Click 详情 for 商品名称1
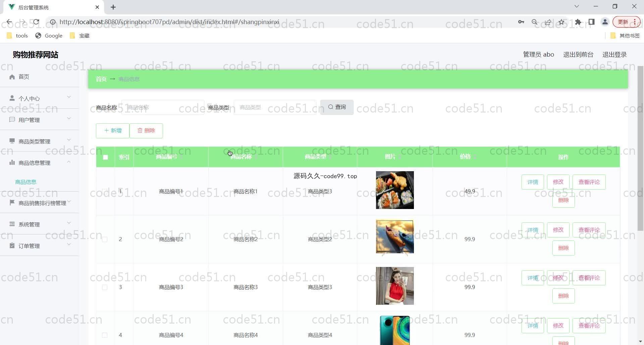Image resolution: width=644 pixels, height=345 pixels. [533, 182]
